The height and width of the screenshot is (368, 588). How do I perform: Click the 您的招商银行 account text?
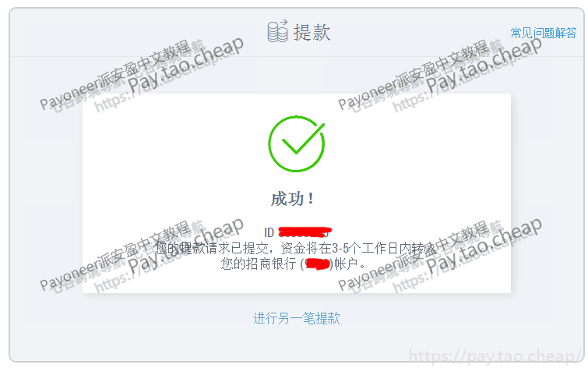(259, 264)
